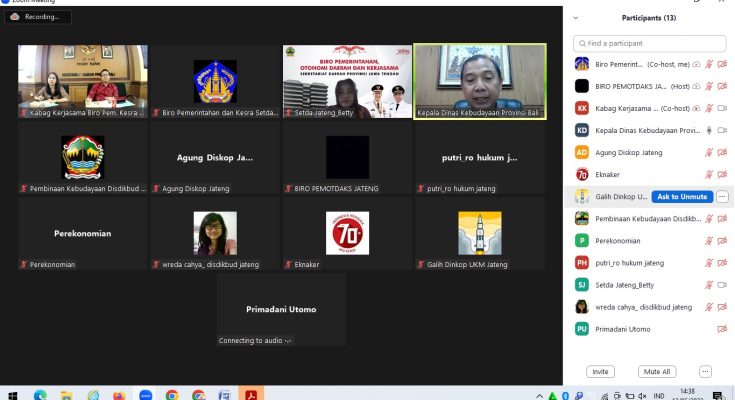
Task: Open the more options button beside Galih Dinkop
Action: pyautogui.click(x=722, y=197)
